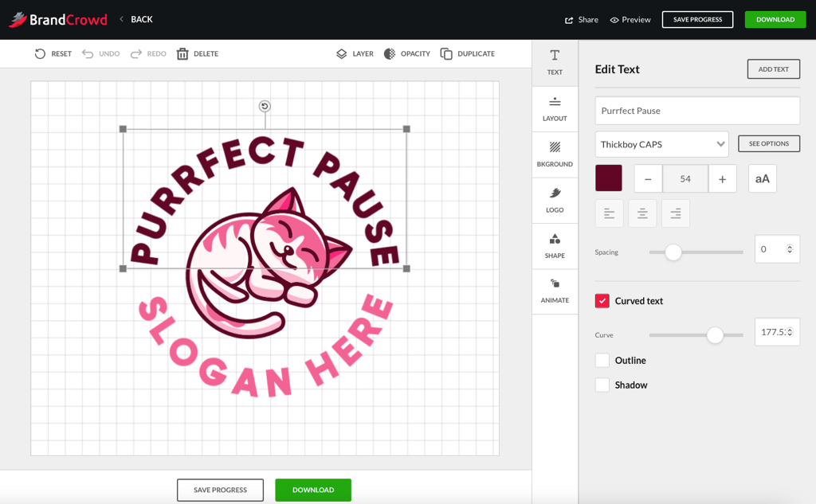This screenshot has height=504, width=816.
Task: Click the rotate handle above the text box
Action: click(x=265, y=106)
